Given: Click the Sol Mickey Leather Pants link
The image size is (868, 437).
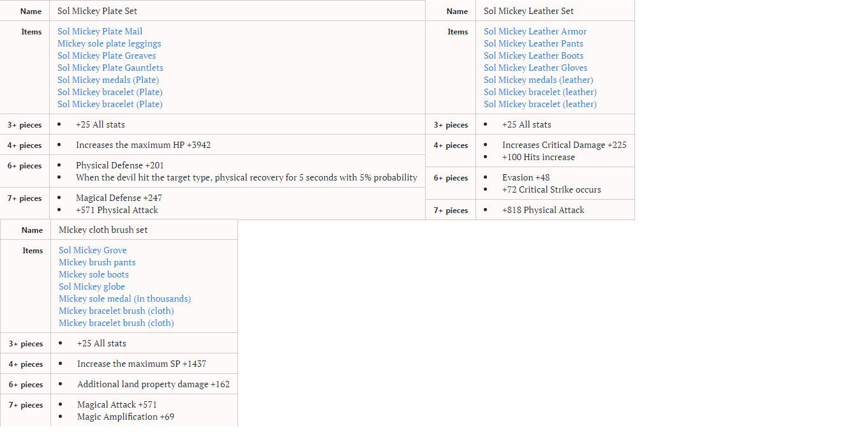Looking at the screenshot, I should point(533,43).
